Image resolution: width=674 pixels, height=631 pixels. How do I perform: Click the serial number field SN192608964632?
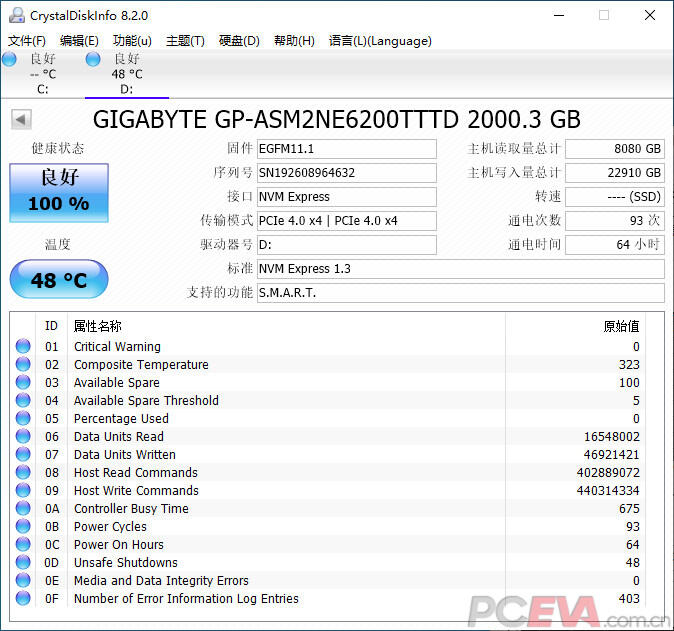[346, 173]
